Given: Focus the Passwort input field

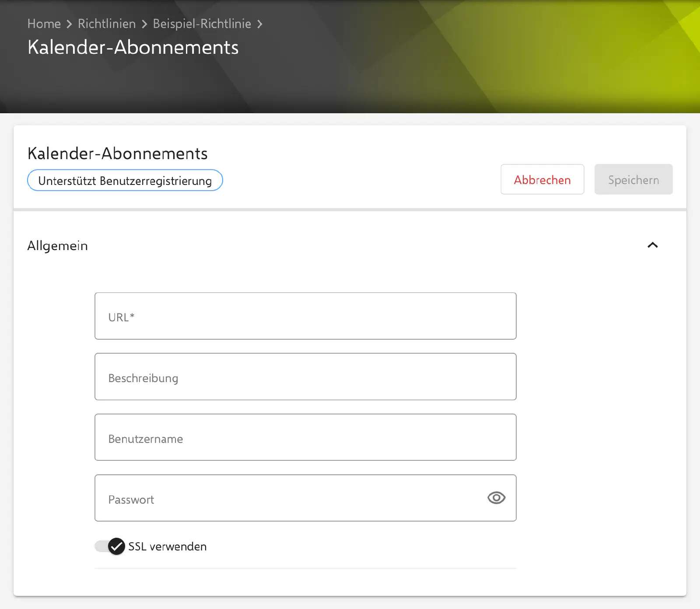Looking at the screenshot, I should [x=305, y=498].
